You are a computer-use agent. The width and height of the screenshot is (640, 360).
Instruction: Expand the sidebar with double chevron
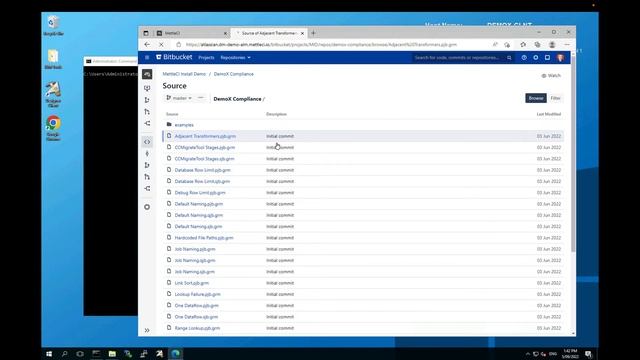[x=147, y=330]
